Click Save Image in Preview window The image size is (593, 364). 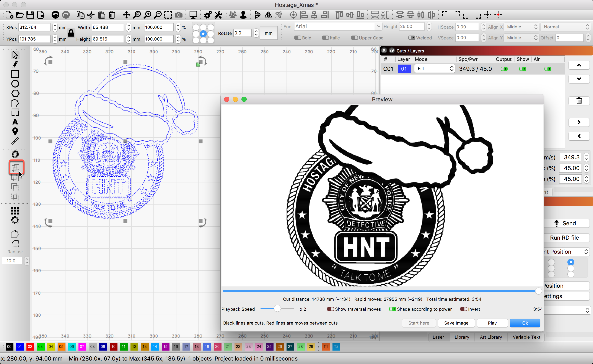click(456, 323)
